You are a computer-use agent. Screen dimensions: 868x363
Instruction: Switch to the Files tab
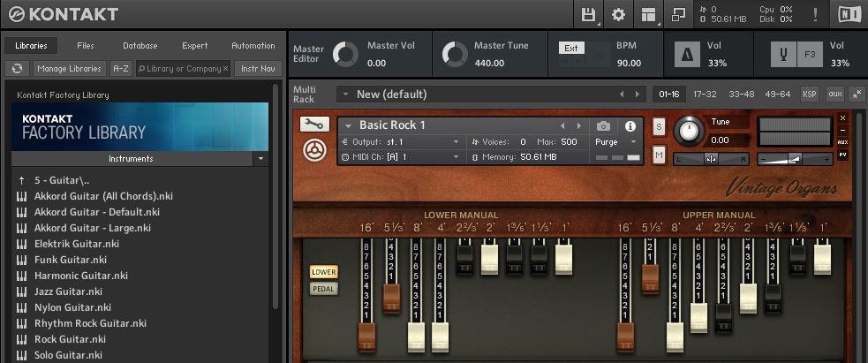click(x=86, y=45)
